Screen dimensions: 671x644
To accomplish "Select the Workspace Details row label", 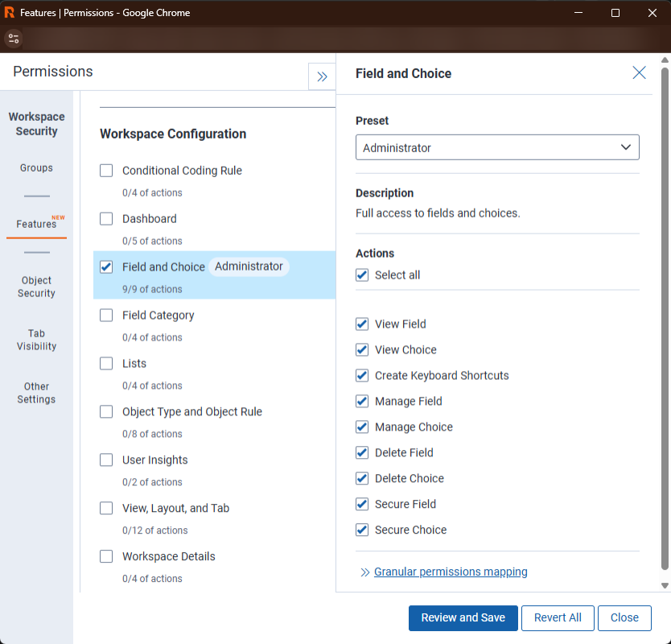I will pyautogui.click(x=169, y=556).
